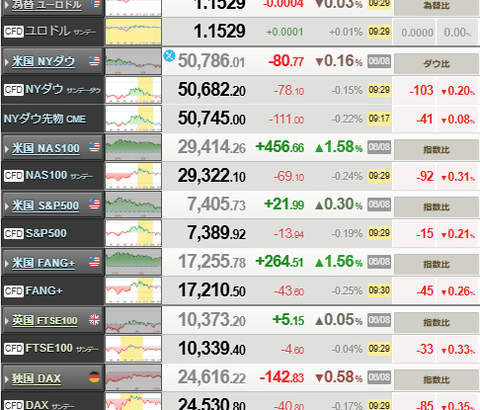Image resolution: width=480 pixels, height=410 pixels.
Task: Click the 為替比 button at top
Action: click(x=436, y=7)
